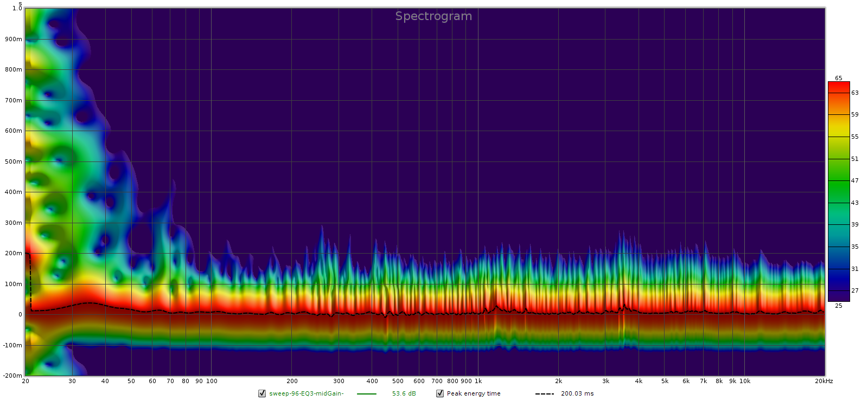The image size is (868, 401).
Task: Click the "300m" time axis label
Action: (14, 223)
